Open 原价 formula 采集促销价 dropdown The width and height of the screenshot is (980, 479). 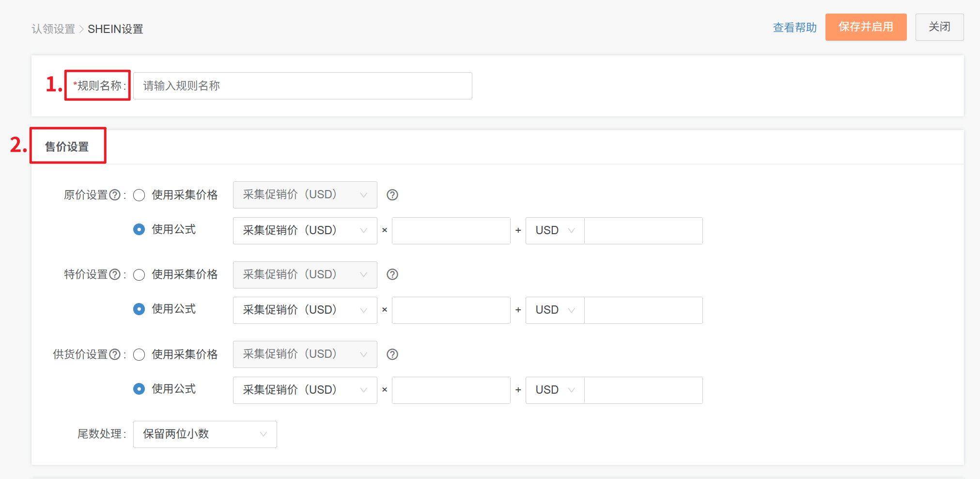305,230
